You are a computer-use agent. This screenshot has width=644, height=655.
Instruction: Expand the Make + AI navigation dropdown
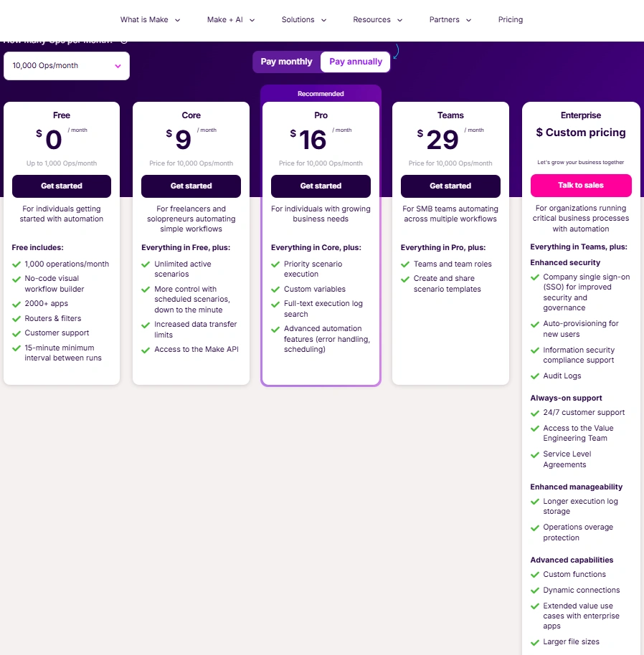[x=231, y=19]
